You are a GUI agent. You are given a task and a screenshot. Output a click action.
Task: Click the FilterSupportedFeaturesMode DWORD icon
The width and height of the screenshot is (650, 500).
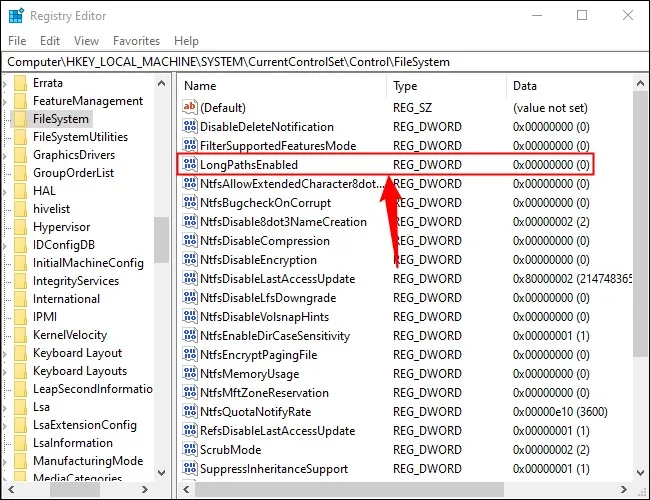pyautogui.click(x=189, y=146)
